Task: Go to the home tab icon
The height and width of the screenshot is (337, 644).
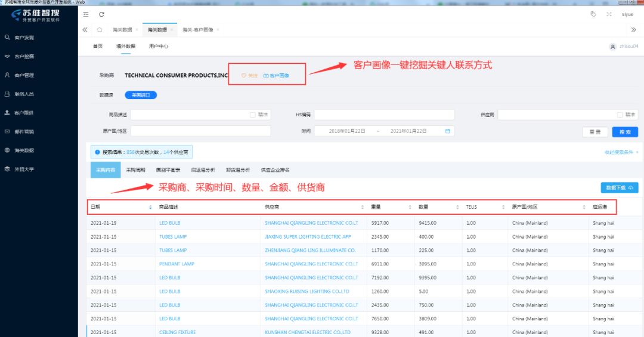Action: pos(100,30)
